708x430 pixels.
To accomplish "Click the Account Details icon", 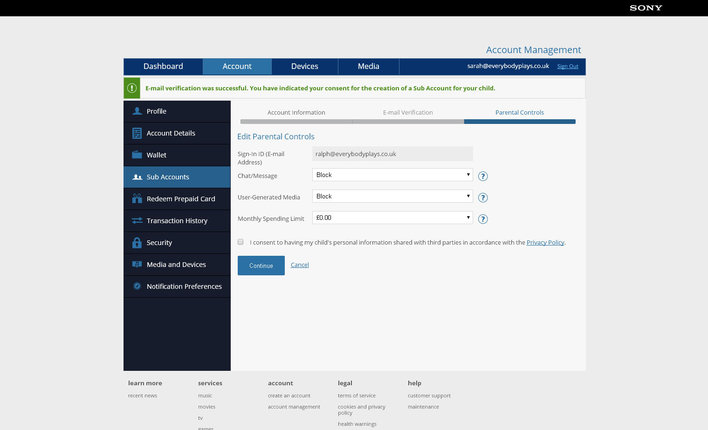I will 137,133.
